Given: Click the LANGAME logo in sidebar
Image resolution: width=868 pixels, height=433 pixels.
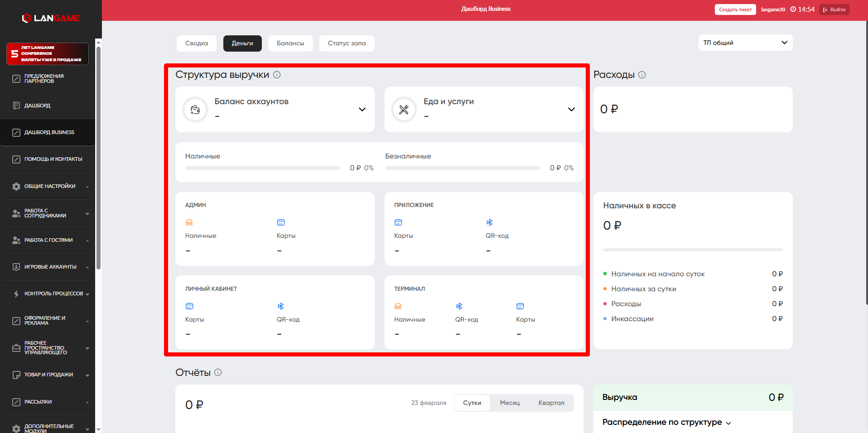Looking at the screenshot, I should click(x=51, y=18).
